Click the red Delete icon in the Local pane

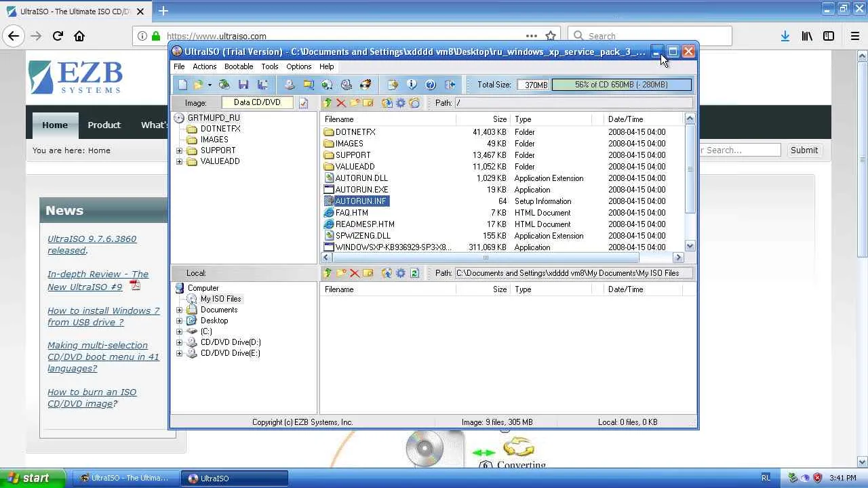pos(355,273)
